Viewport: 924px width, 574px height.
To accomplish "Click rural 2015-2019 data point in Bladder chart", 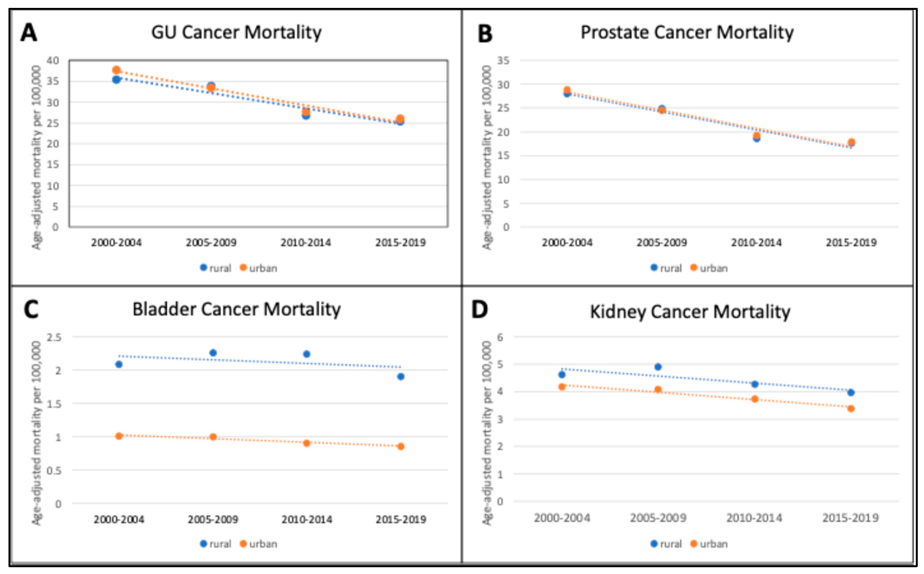I will coord(401,377).
